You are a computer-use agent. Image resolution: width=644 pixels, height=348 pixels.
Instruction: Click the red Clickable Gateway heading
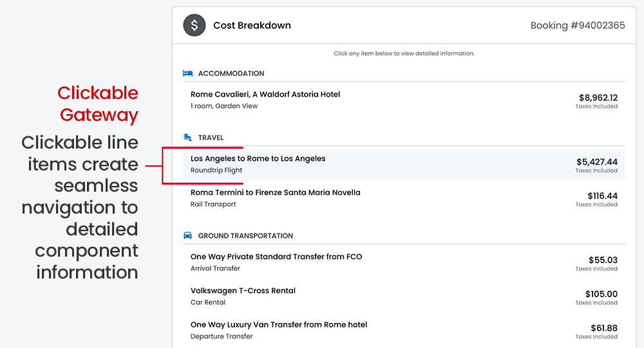pyautogui.click(x=98, y=104)
